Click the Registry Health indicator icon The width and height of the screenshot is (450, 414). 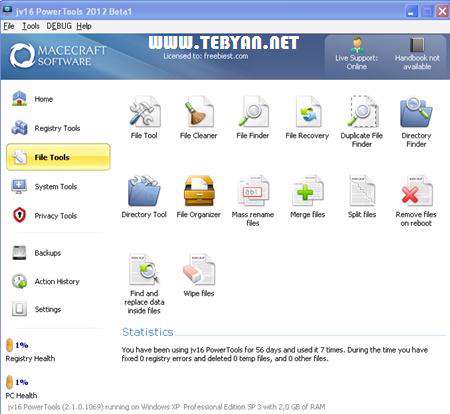[x=10, y=345]
